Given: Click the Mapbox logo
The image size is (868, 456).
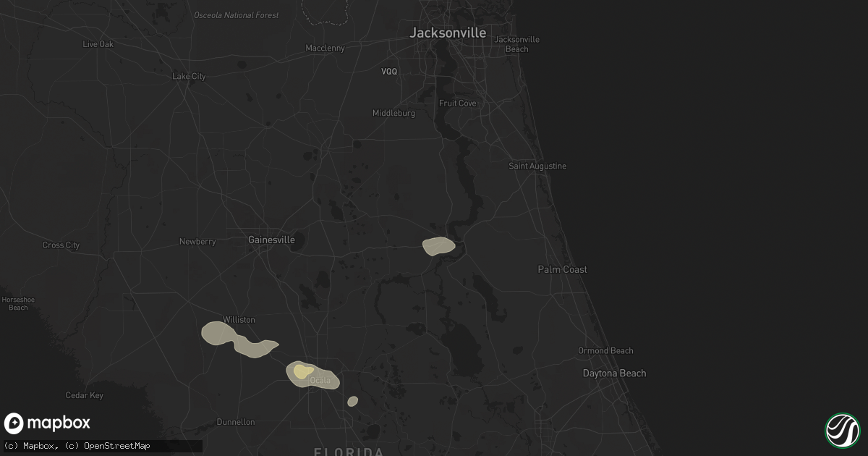Looking at the screenshot, I should [48, 423].
